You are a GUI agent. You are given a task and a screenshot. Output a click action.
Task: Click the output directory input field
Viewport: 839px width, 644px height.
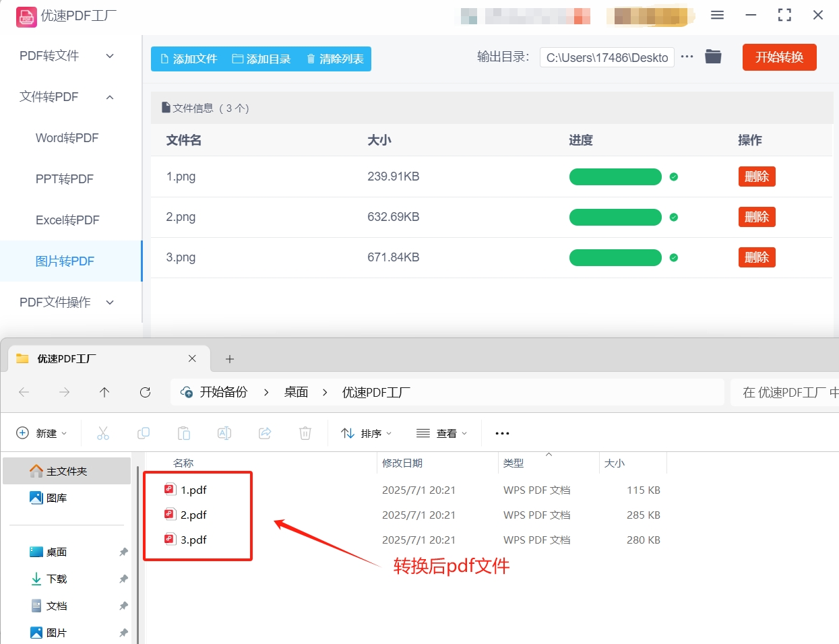click(606, 57)
